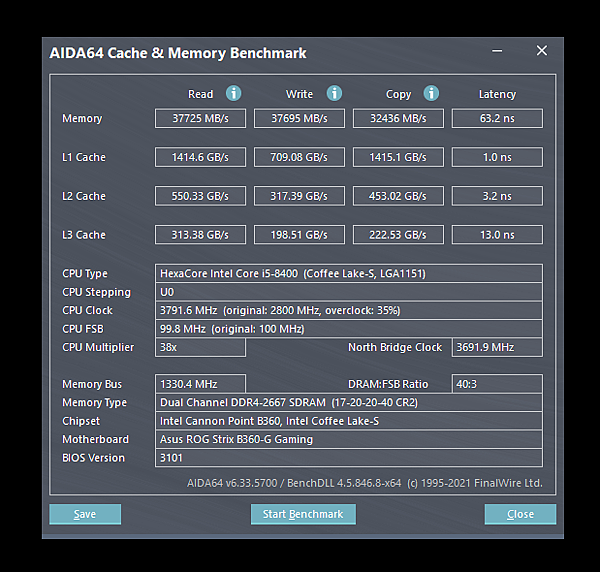Click the Memory Type field Dual Channel DDR4-2667

coord(349,403)
